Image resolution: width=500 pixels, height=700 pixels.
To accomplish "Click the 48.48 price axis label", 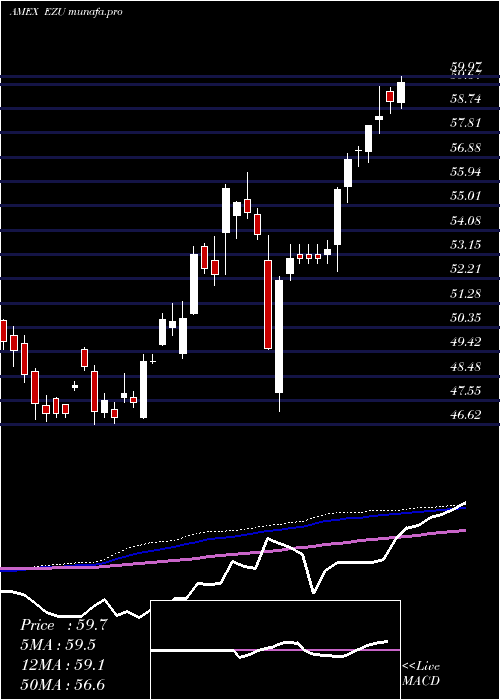I will [x=466, y=367].
